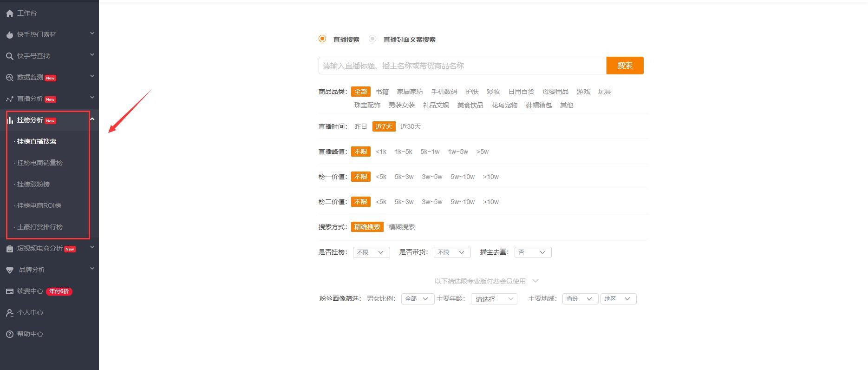The height and width of the screenshot is (370, 868).
Task: Choose 模糊搜索 search mode
Action: click(402, 227)
